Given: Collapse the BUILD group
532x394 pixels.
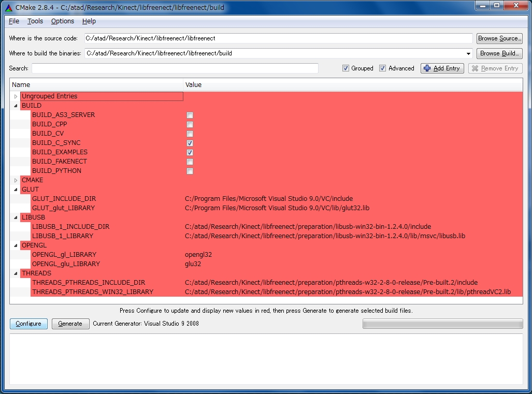Looking at the screenshot, I should coord(16,106).
